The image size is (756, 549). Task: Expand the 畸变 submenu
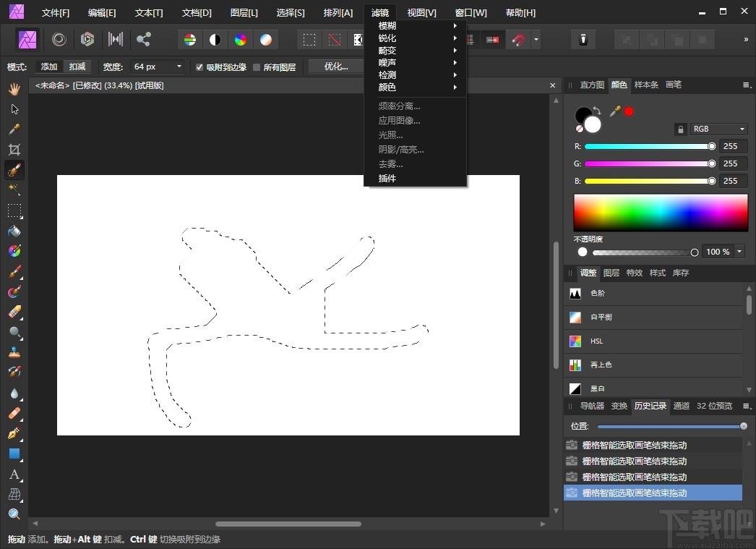click(x=415, y=50)
